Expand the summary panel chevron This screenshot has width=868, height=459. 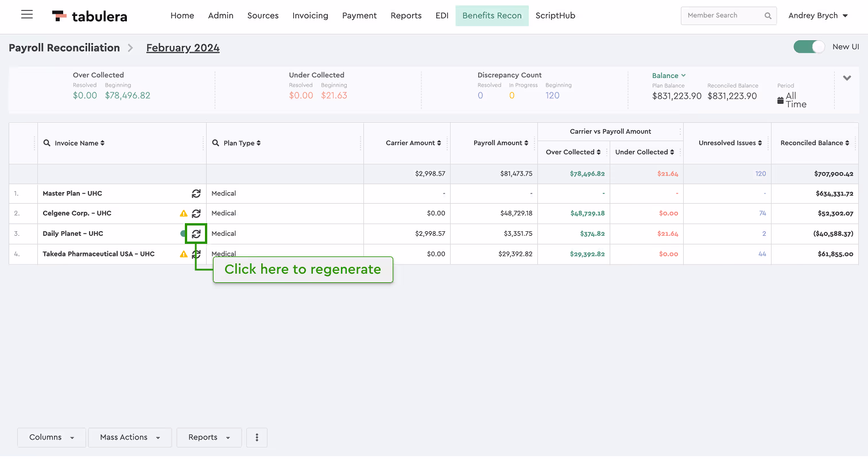click(x=847, y=78)
